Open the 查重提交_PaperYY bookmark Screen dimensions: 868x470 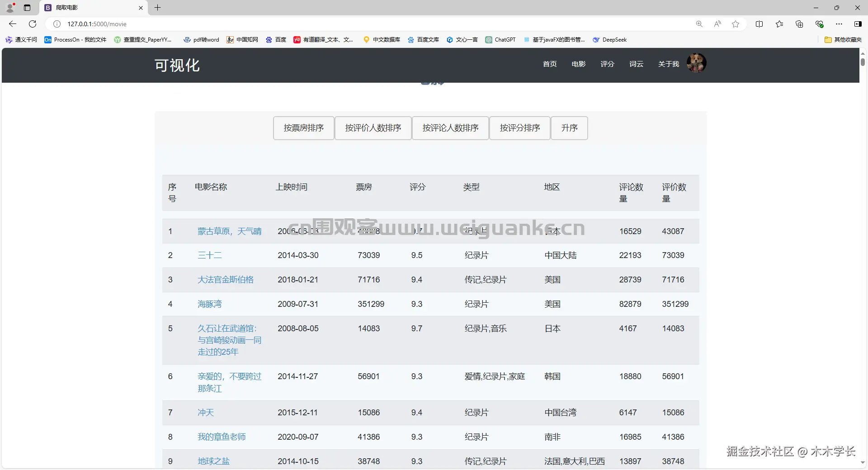(x=143, y=40)
